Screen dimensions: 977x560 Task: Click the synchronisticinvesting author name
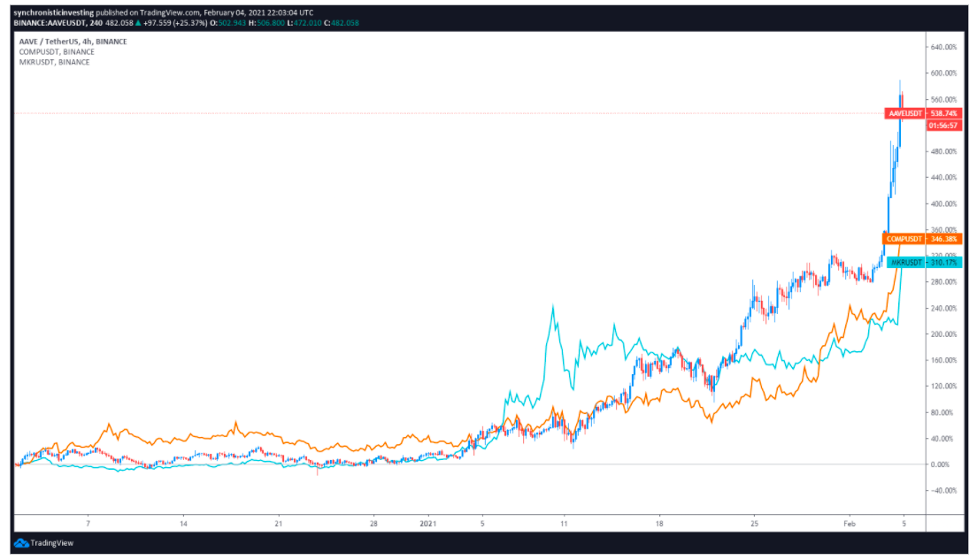coord(54,12)
